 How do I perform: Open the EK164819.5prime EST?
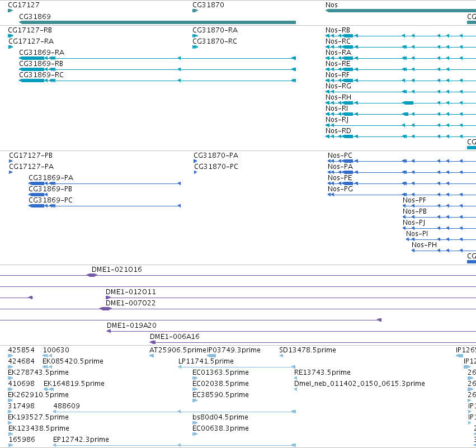(74, 384)
